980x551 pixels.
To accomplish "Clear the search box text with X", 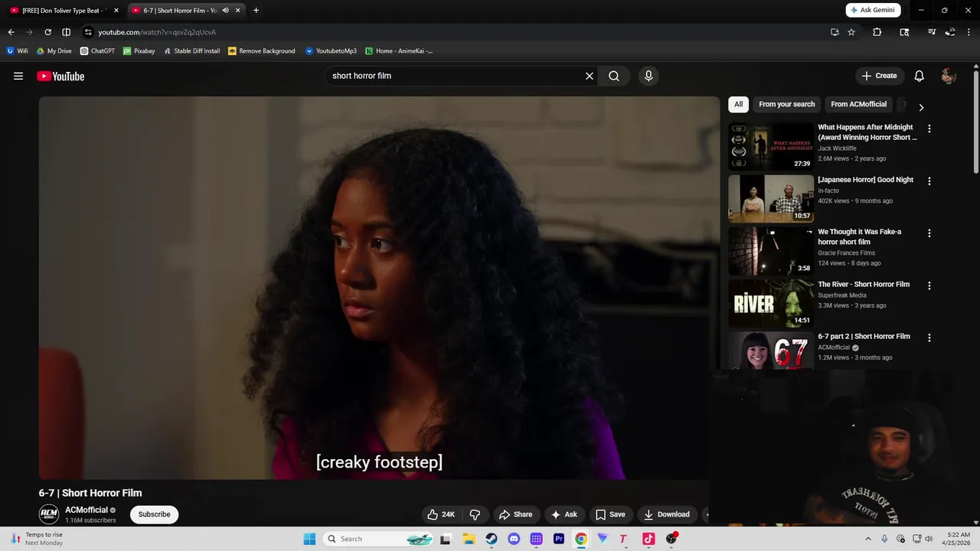I will pyautogui.click(x=590, y=76).
